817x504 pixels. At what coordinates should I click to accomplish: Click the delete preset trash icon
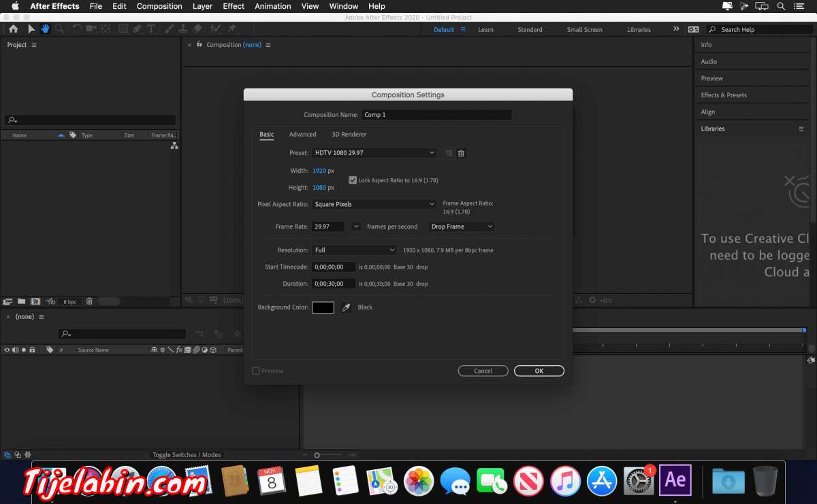[x=461, y=153]
